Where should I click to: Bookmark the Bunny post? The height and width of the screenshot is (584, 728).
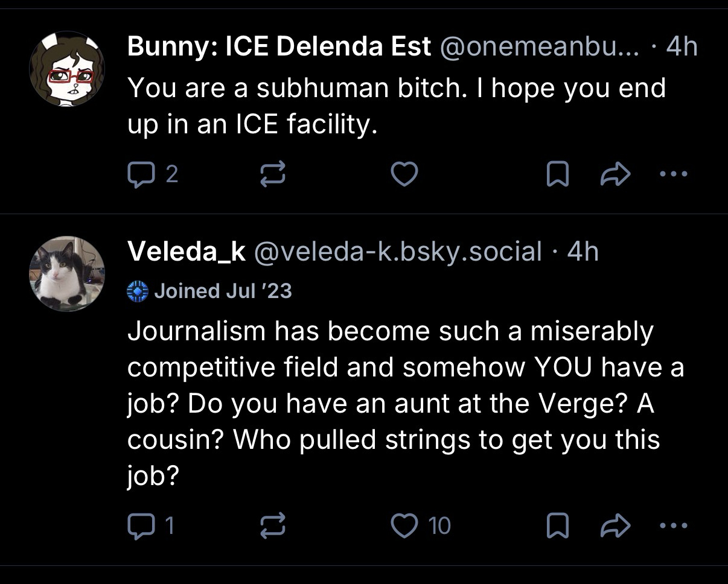(555, 175)
